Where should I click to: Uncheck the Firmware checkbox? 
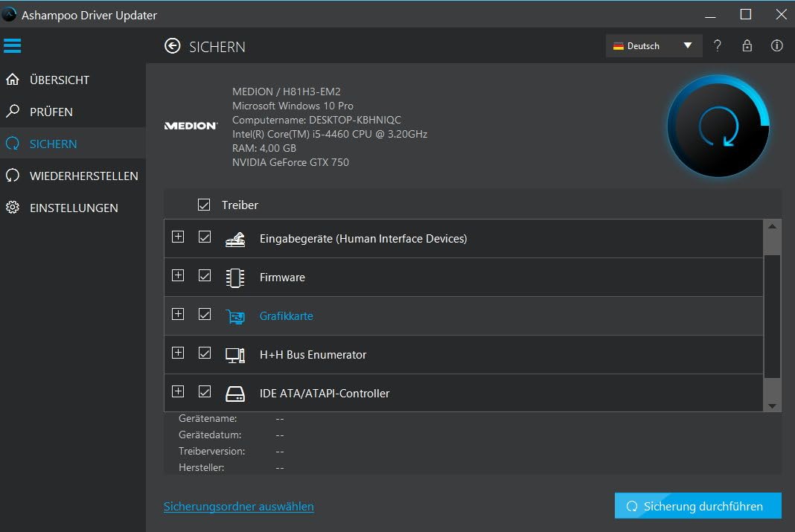click(204, 275)
